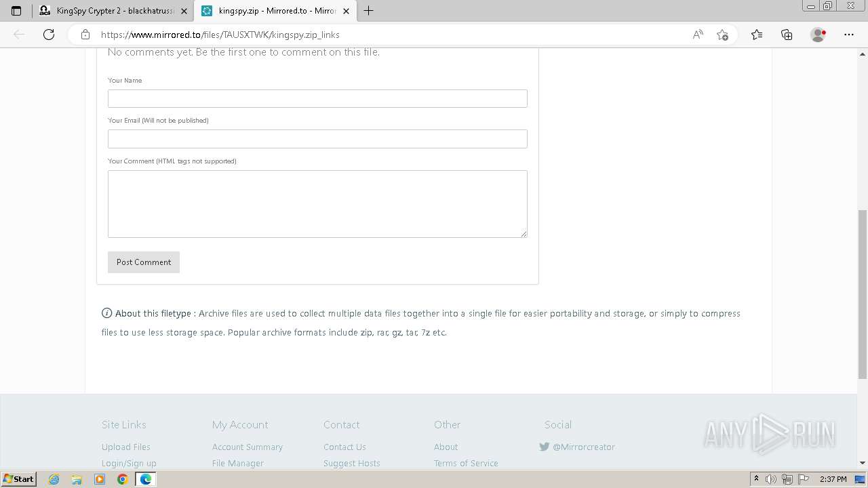868x488 pixels.
Task: Open a new tab with the plus button
Action: tap(368, 11)
